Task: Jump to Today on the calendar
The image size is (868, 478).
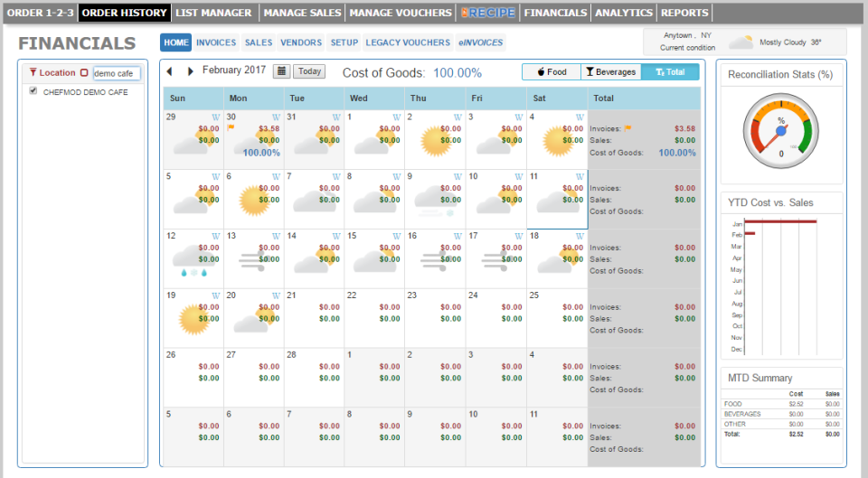Action: 309,71
